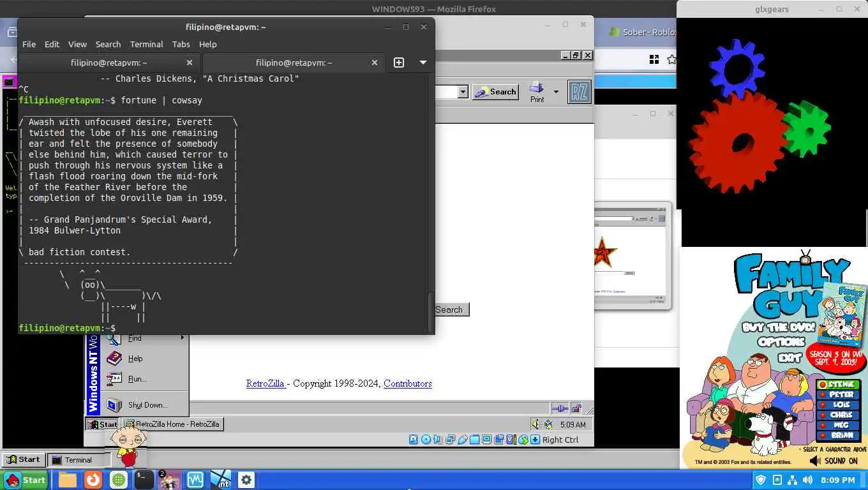The height and width of the screenshot is (490, 868).
Task: Toggle SOUND ON in the Family Guy window
Action: click(834, 461)
